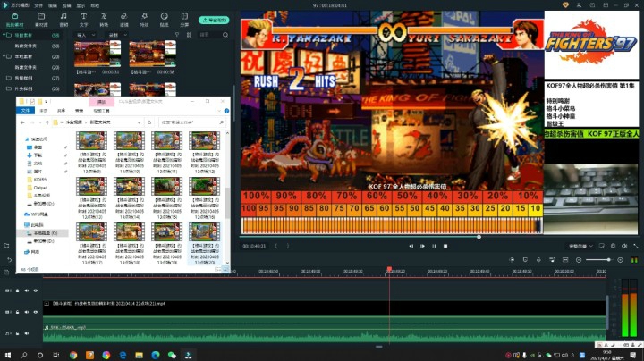The width and height of the screenshot is (644, 361).
Task: Open the 编辑 menu in Filmora
Action: (53, 5)
